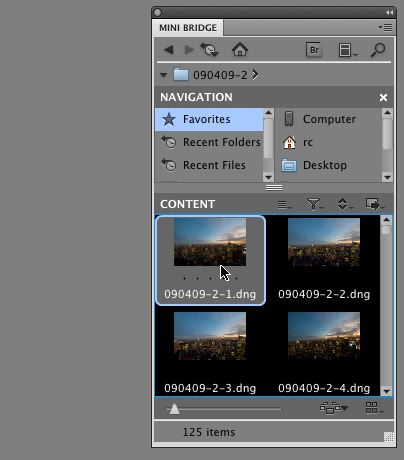Expand the 090409-2 folder path triangle

(x=163, y=75)
